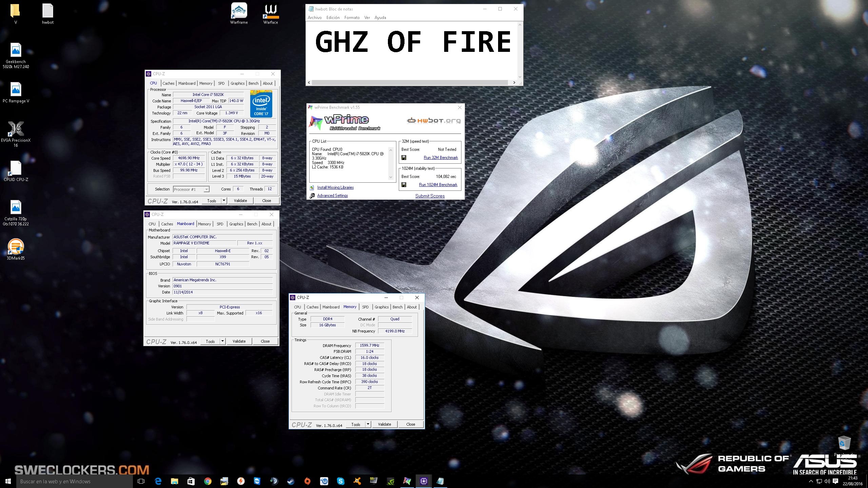Expand Tools dropdown arrow in Mainboard CPU-Z window

click(222, 341)
